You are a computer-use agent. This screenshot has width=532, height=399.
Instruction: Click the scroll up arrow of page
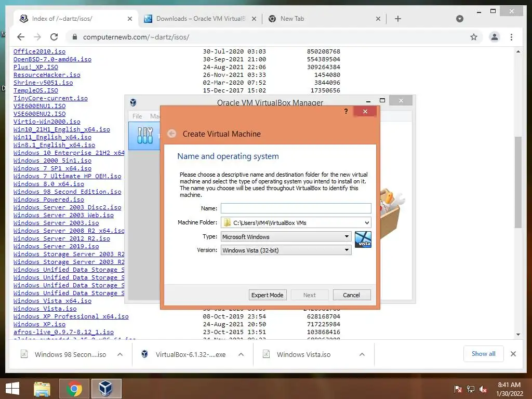click(x=518, y=51)
